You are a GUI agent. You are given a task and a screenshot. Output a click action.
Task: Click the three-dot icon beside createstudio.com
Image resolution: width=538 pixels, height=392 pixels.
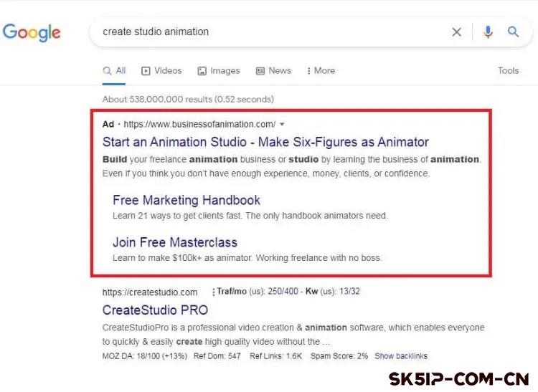pyautogui.click(x=213, y=292)
